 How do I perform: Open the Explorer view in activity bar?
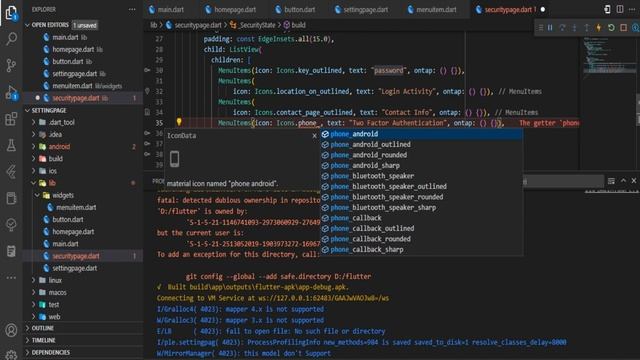(11, 13)
